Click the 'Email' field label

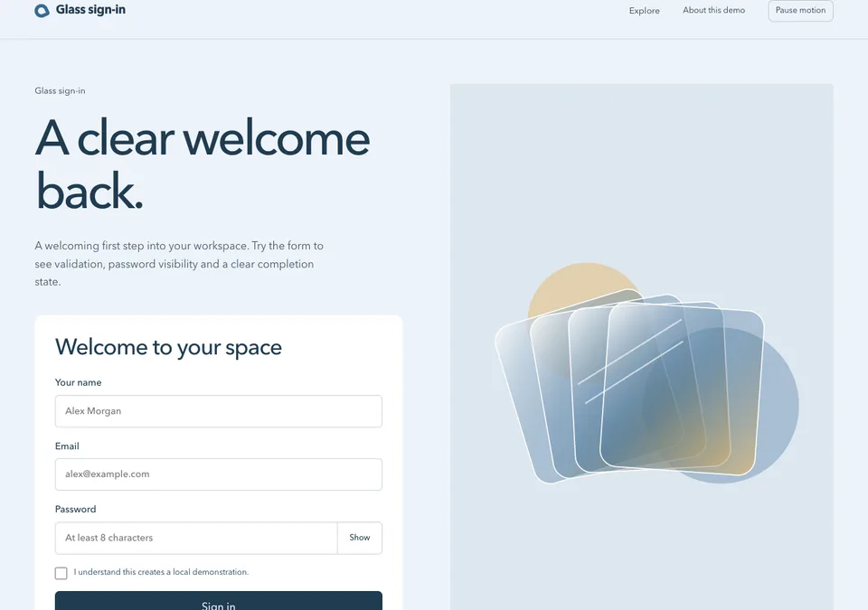pyautogui.click(x=67, y=446)
